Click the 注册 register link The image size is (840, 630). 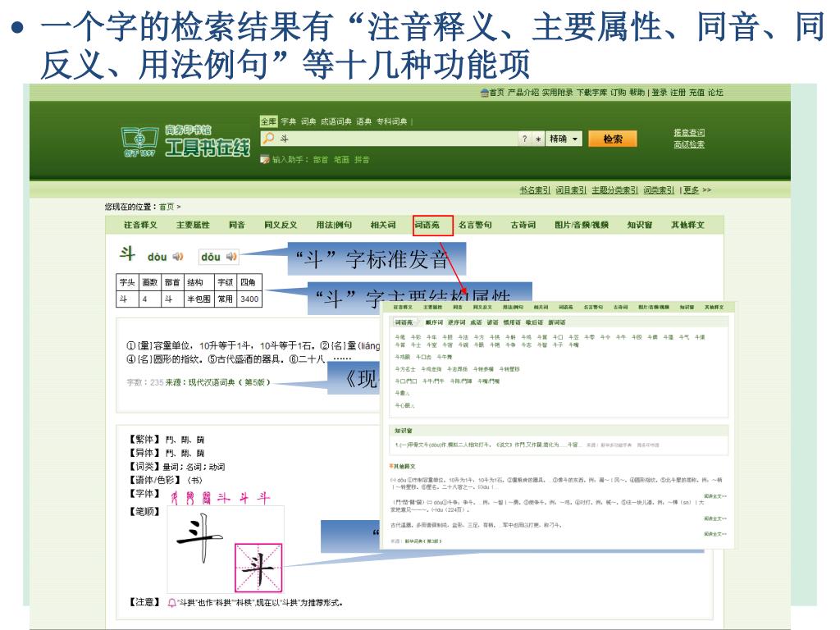tap(678, 93)
